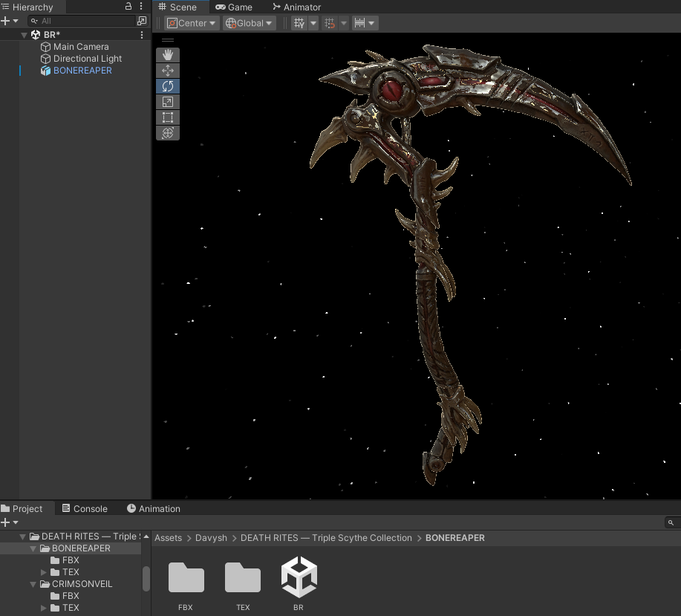Viewport: 681px width, 616px height.
Task: Click Davysh in the breadcrumb path
Action: tap(211, 538)
